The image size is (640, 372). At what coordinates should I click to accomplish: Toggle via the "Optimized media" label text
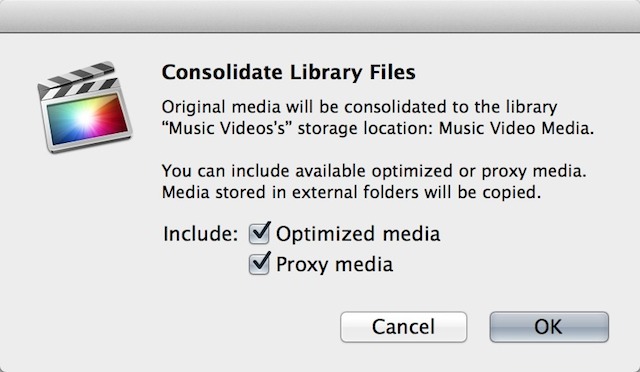click(x=358, y=234)
